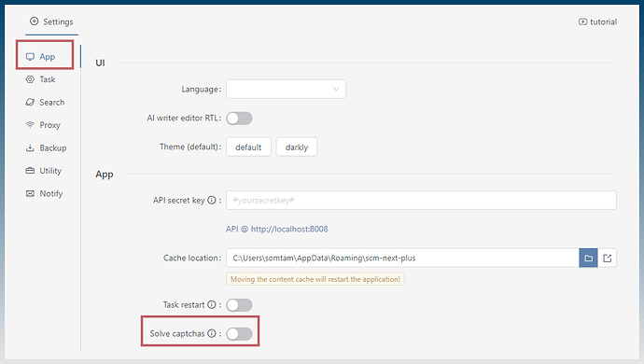Toggle the AI writer editor RTL switch
The width and height of the screenshot is (644, 364).
coord(239,119)
